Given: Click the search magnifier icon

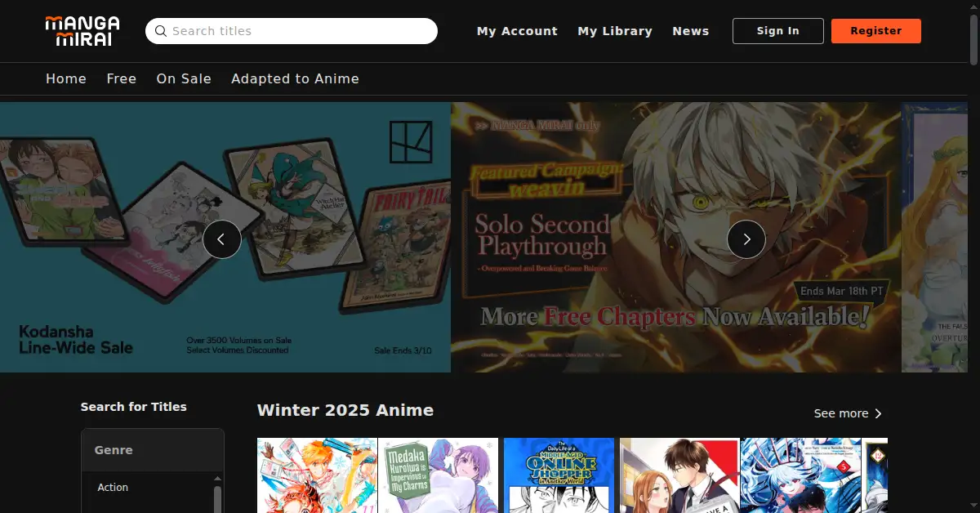Looking at the screenshot, I should click(x=161, y=31).
